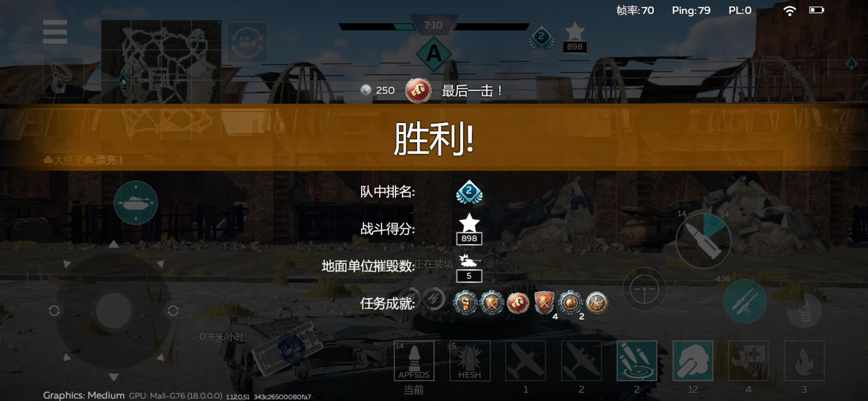Call in the second bomber aircraft

[x=581, y=361]
